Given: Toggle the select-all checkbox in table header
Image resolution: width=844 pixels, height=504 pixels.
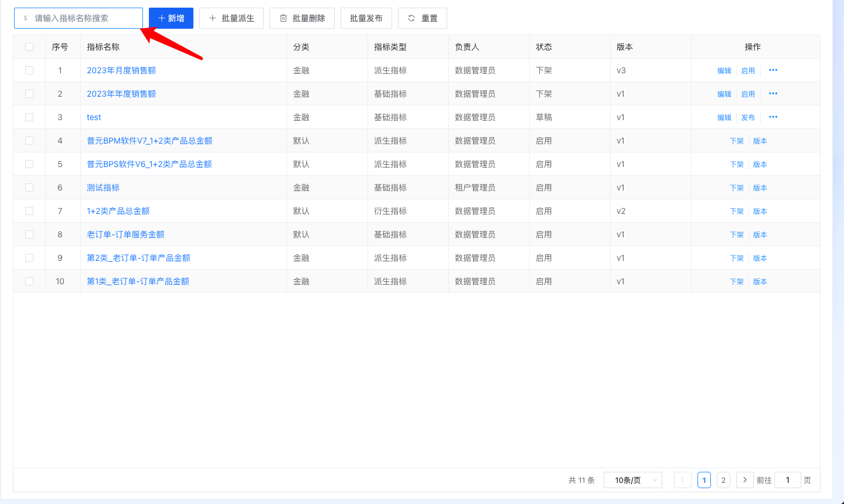Looking at the screenshot, I should coord(29,47).
